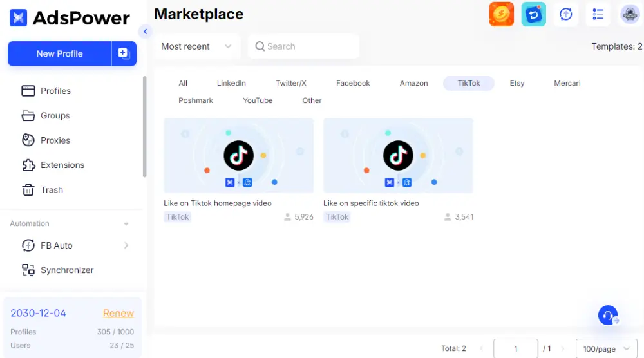Click user count icon beside 3,541
The image size is (644, 358).
coord(448,217)
